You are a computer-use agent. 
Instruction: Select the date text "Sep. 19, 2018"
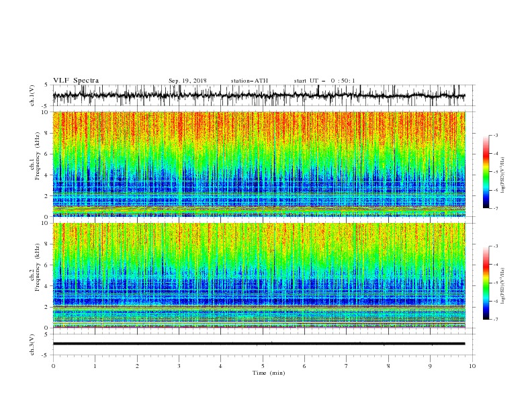click(x=187, y=81)
